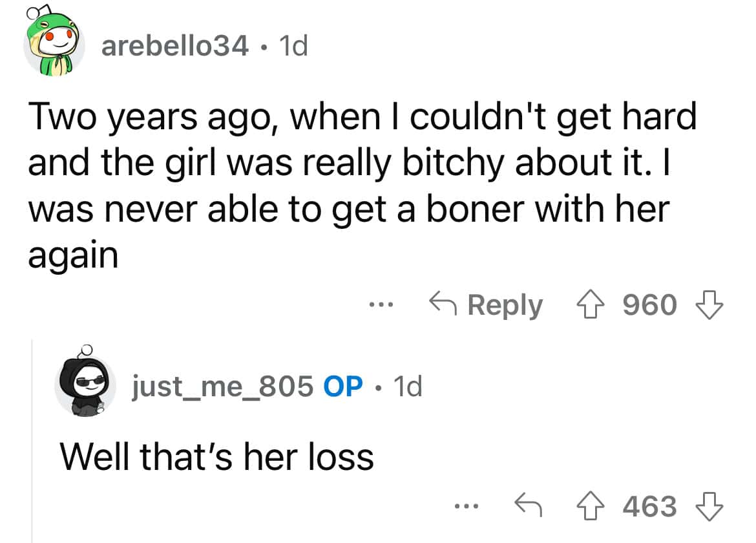
Task: Open the just_me_805 username link
Action: [x=222, y=387]
